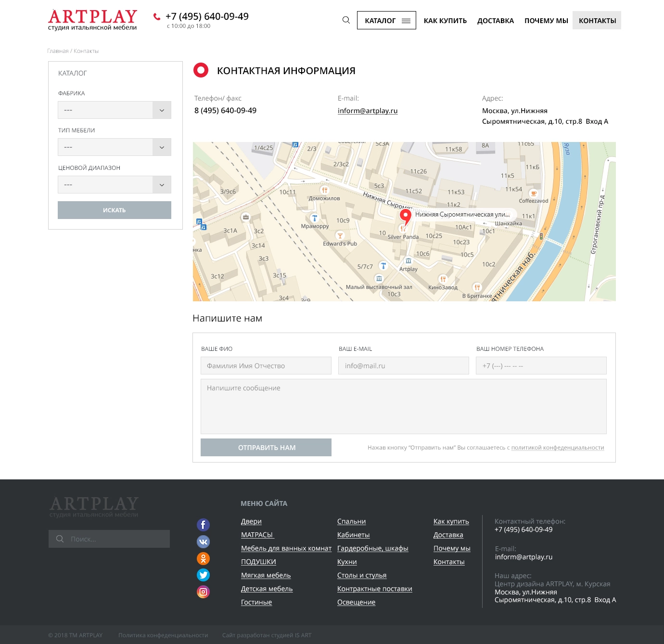Click the Artplay museum map marker
Image resolution: width=664 pixels, height=644 pixels.
pyautogui.click(x=409, y=261)
